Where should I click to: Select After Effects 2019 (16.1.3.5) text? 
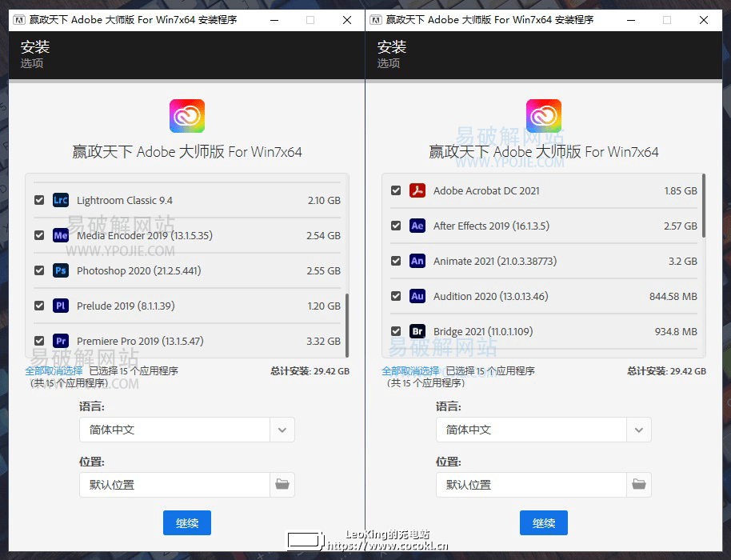pyautogui.click(x=491, y=226)
